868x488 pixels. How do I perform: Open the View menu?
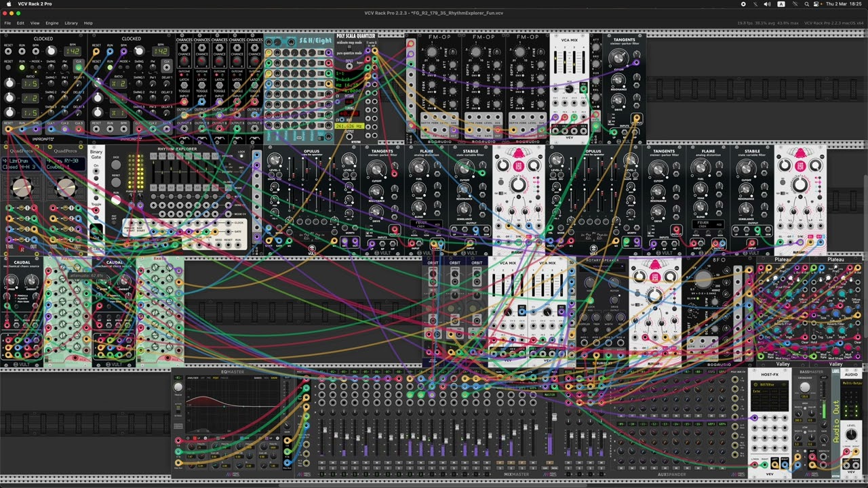click(35, 23)
